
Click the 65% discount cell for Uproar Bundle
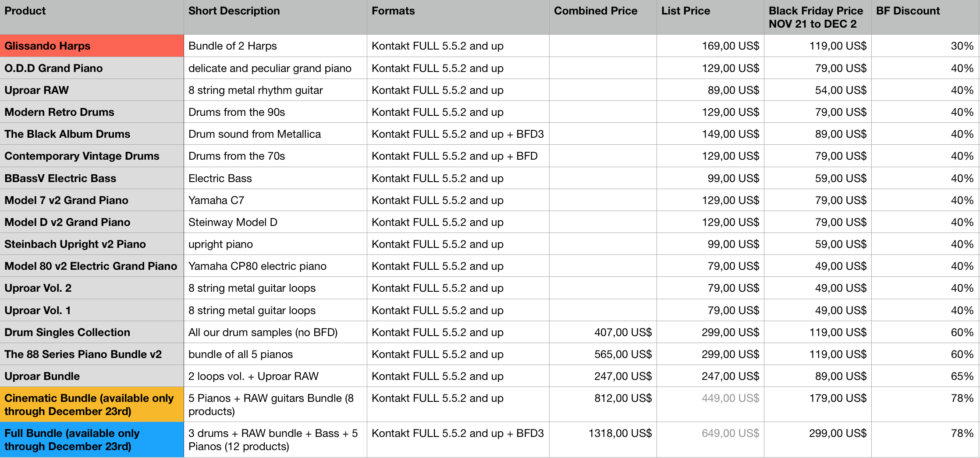925,376
